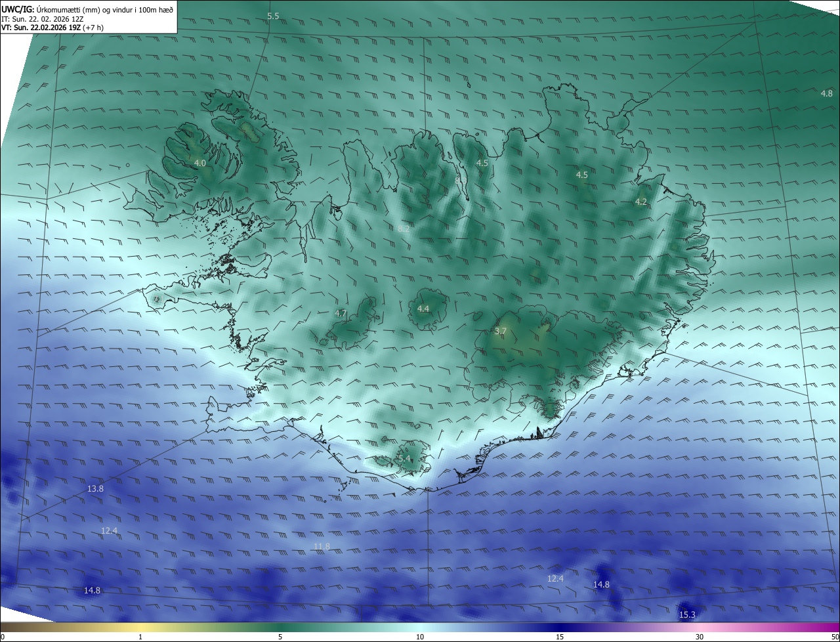Click the map value label 8.2
Screen dimensions: 840x642
[x=404, y=228]
